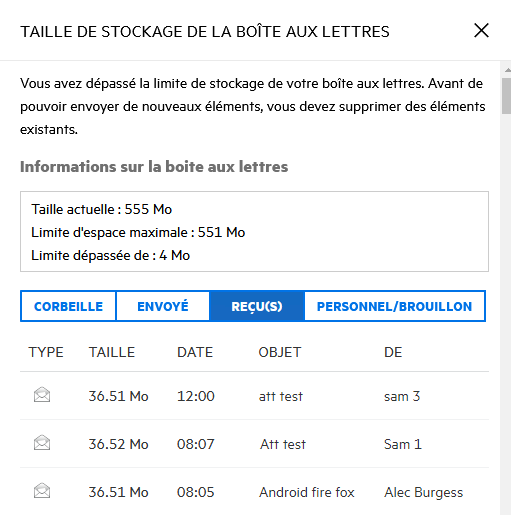Switch to the CORBEILLE tab
Viewport: 511px width, 515px height.
pos(68,306)
